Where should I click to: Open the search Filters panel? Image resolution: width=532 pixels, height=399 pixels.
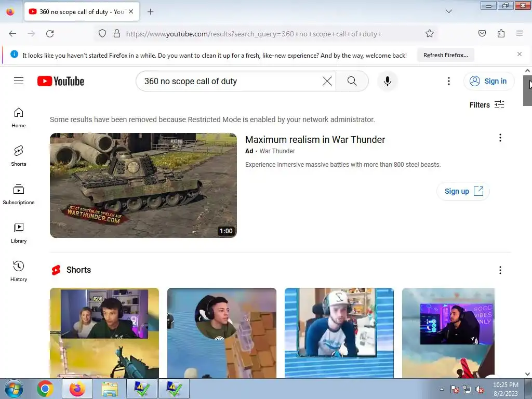coord(486,105)
